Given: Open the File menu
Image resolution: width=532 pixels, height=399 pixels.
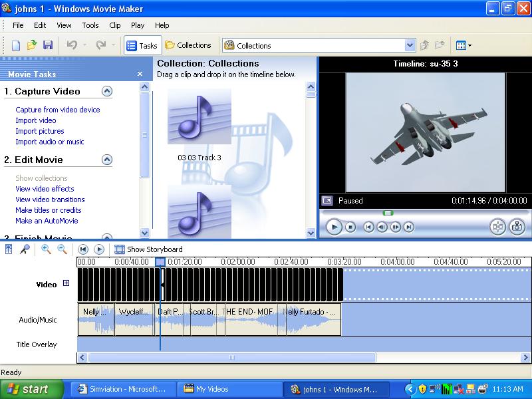Looking at the screenshot, I should (x=18, y=25).
